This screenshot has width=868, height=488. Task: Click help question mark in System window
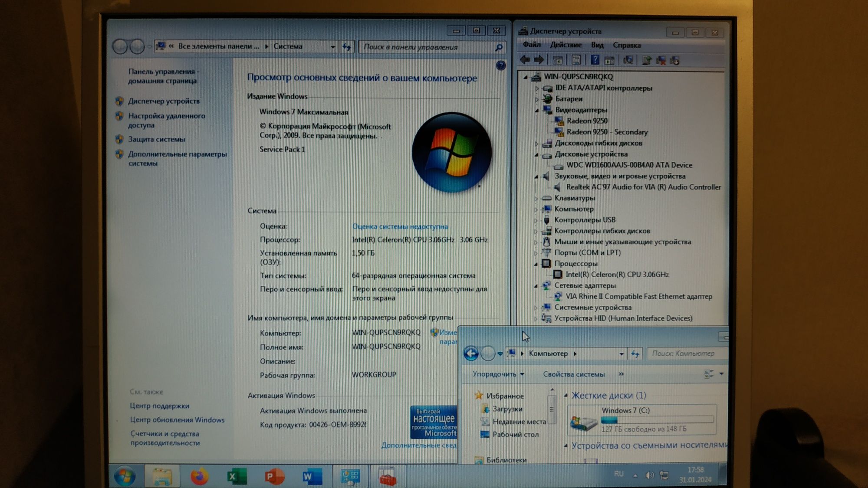pyautogui.click(x=500, y=66)
